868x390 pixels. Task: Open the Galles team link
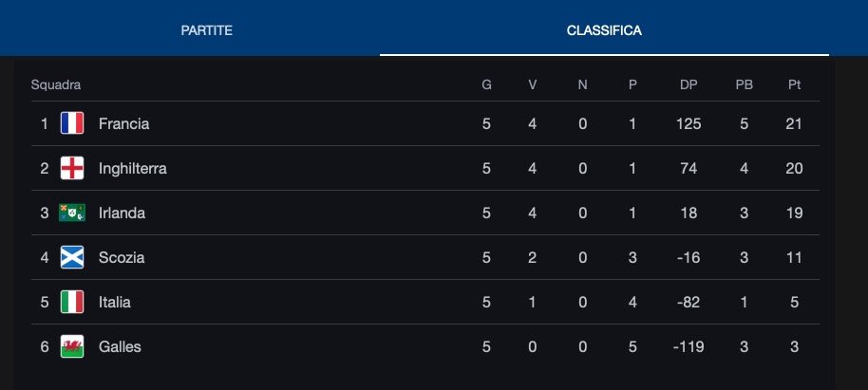click(x=120, y=347)
